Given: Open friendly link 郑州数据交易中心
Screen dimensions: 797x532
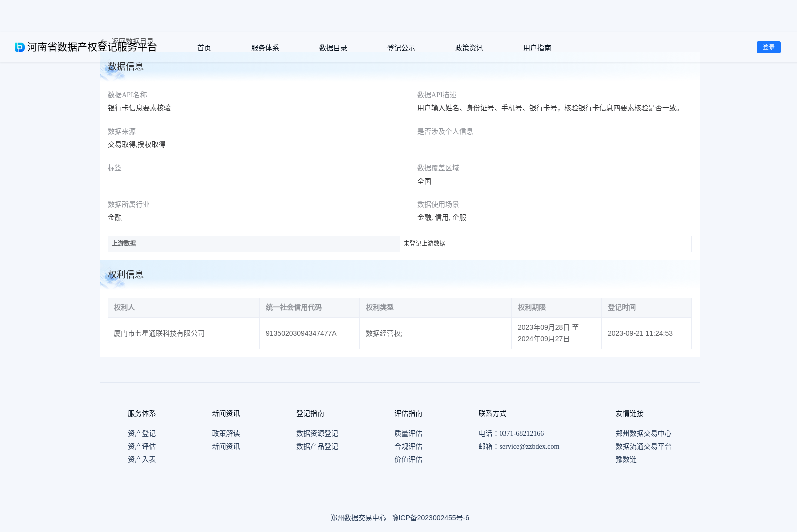Looking at the screenshot, I should [644, 433].
